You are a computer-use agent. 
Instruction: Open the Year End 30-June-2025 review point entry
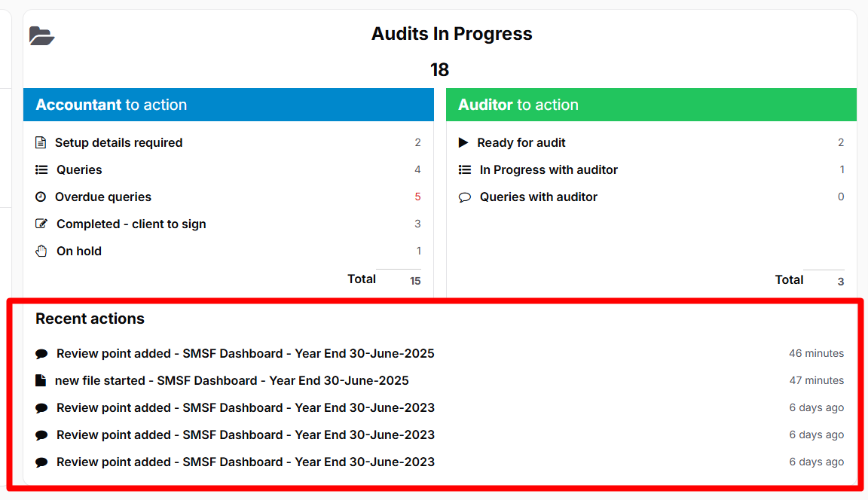click(245, 353)
